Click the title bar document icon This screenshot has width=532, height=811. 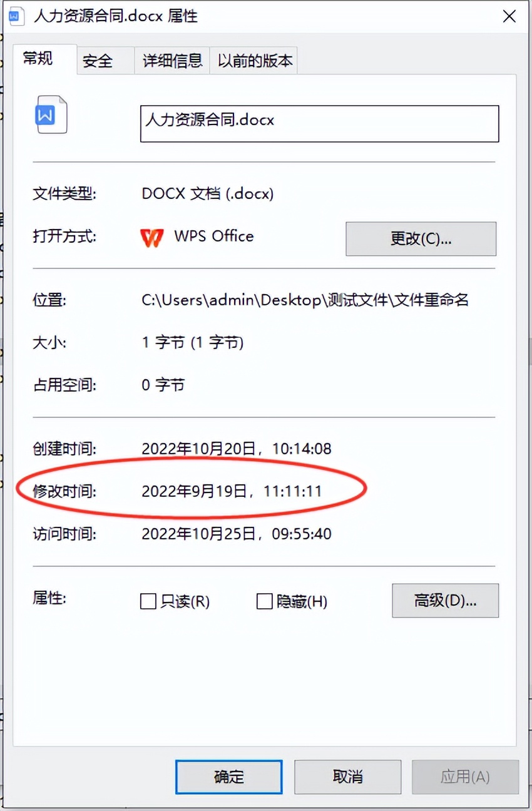click(15, 16)
